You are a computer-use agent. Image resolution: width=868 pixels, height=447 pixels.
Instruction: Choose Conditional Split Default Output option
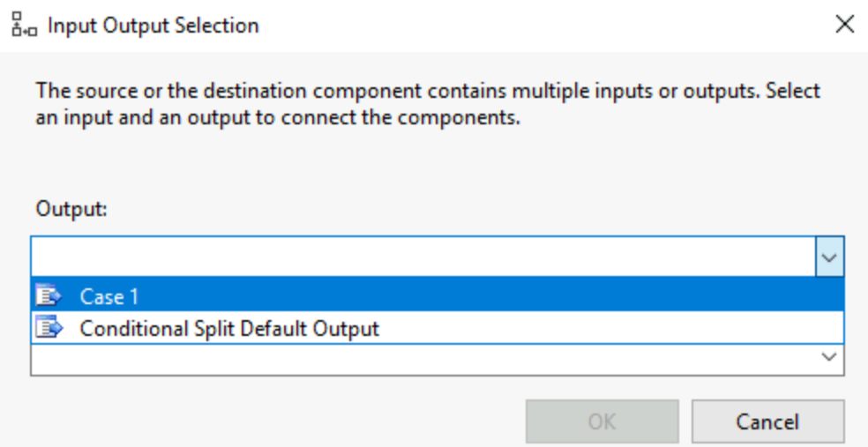coord(229,329)
